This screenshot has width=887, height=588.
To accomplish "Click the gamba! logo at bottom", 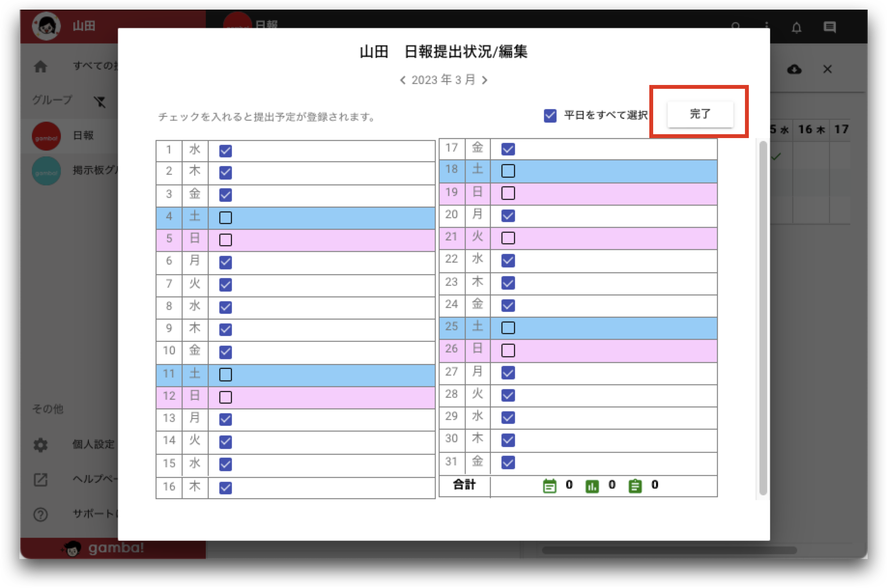I will [x=103, y=548].
